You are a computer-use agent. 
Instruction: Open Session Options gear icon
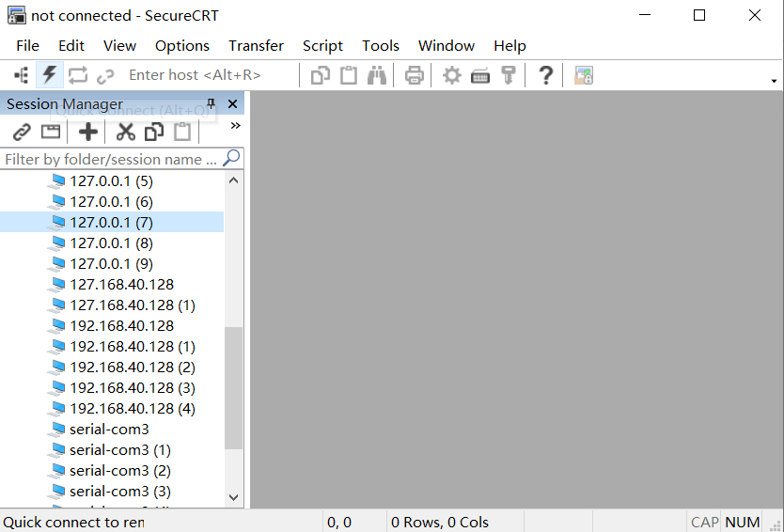coord(451,75)
